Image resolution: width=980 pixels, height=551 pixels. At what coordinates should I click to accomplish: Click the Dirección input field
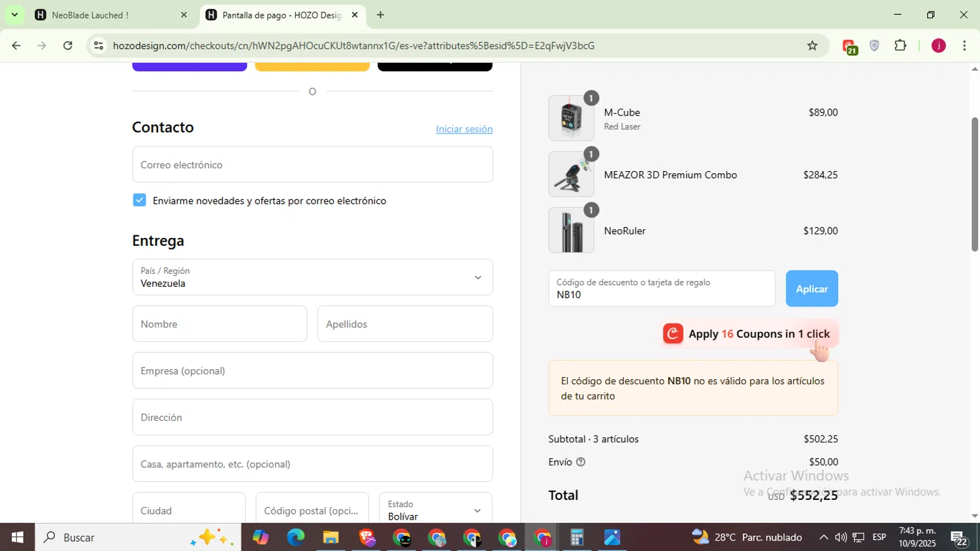pyautogui.click(x=312, y=417)
